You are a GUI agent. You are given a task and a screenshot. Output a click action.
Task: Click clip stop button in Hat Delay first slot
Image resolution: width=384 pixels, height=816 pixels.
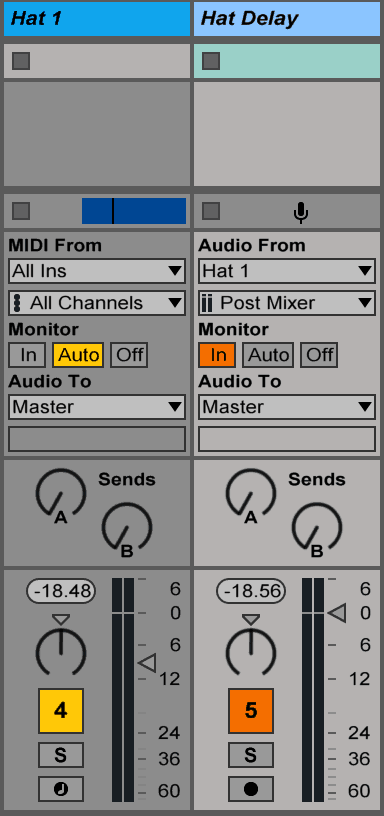[x=211, y=61]
